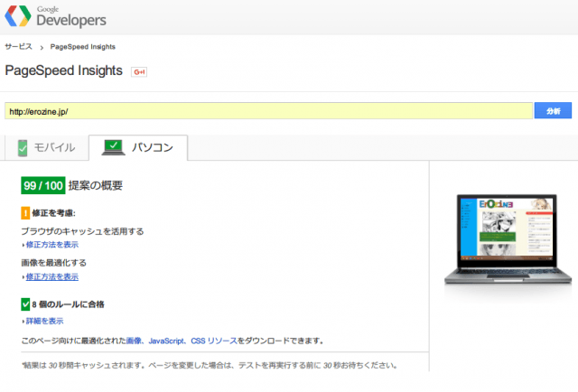The width and height of the screenshot is (578, 392).
Task: Click the mobile phone checkmark icon
Action: coord(23,148)
